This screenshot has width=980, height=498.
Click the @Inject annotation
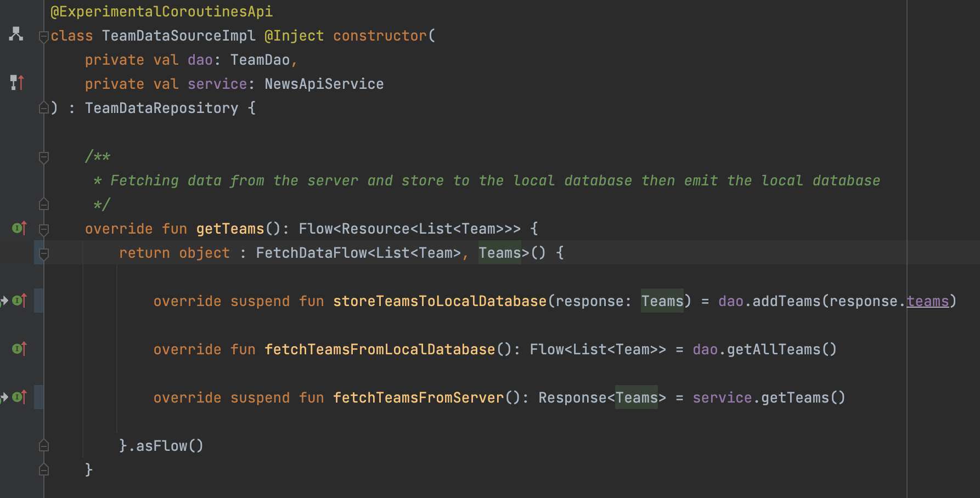[x=294, y=36]
